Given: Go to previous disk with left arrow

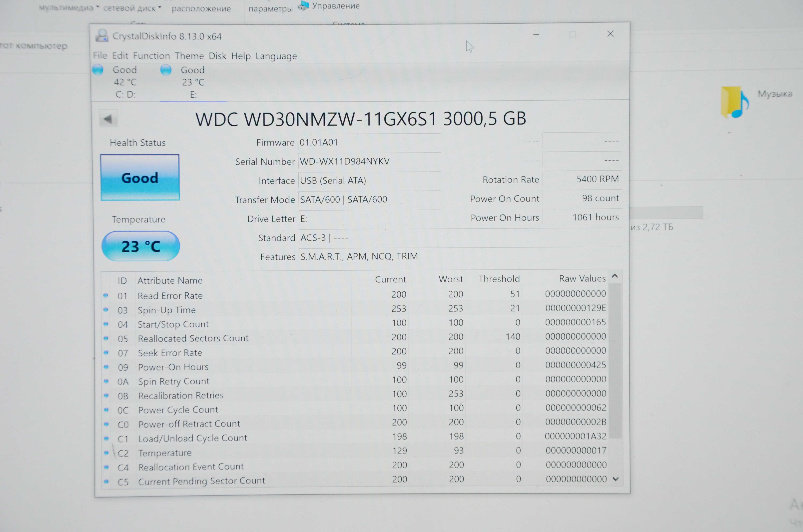Looking at the screenshot, I should [x=108, y=118].
